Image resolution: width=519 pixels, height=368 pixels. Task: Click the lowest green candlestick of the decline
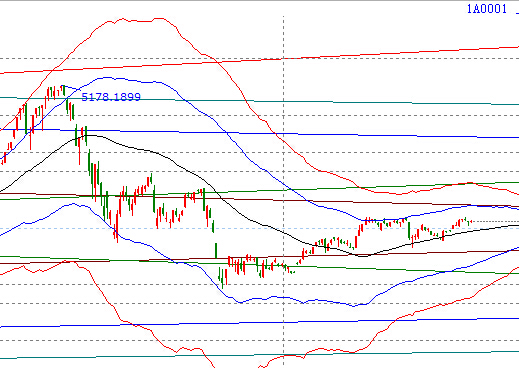click(222, 278)
